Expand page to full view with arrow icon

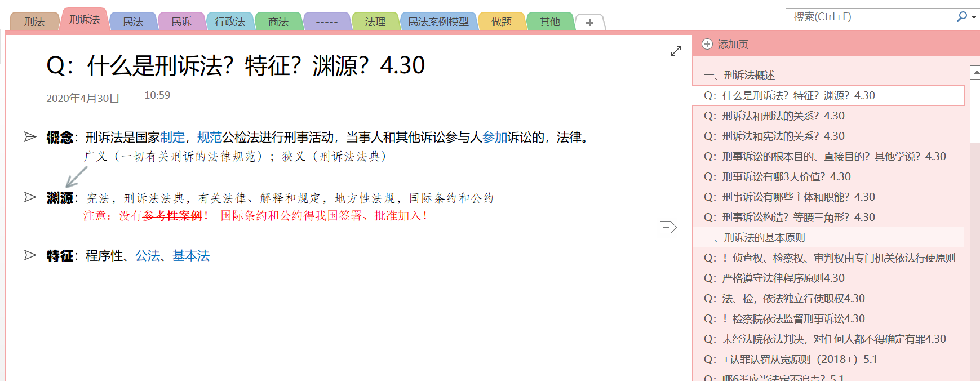coord(676,51)
